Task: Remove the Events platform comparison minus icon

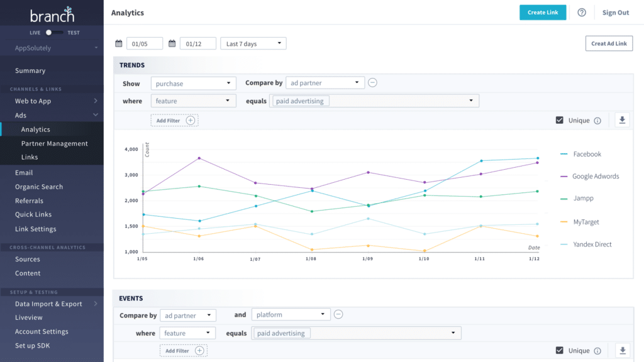Action: click(x=338, y=314)
